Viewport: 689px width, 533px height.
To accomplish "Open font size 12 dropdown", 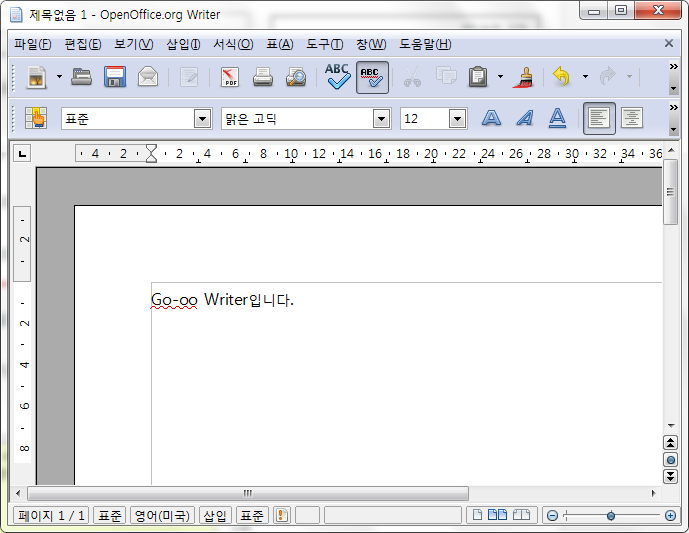I will [457, 119].
